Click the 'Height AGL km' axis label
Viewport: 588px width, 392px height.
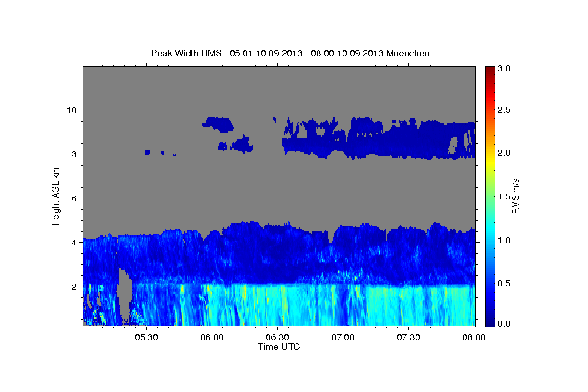[x=56, y=196]
